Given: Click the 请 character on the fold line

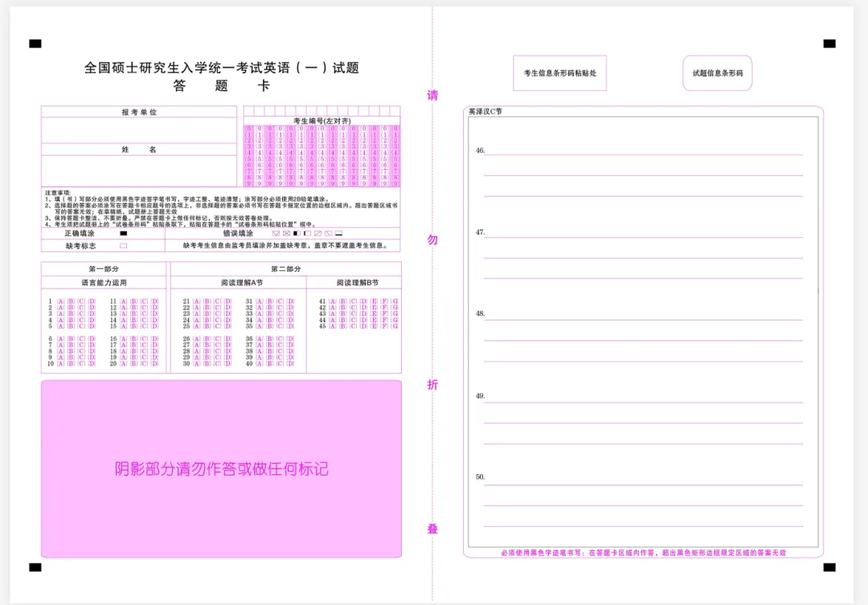Looking at the screenshot, I should tap(432, 95).
